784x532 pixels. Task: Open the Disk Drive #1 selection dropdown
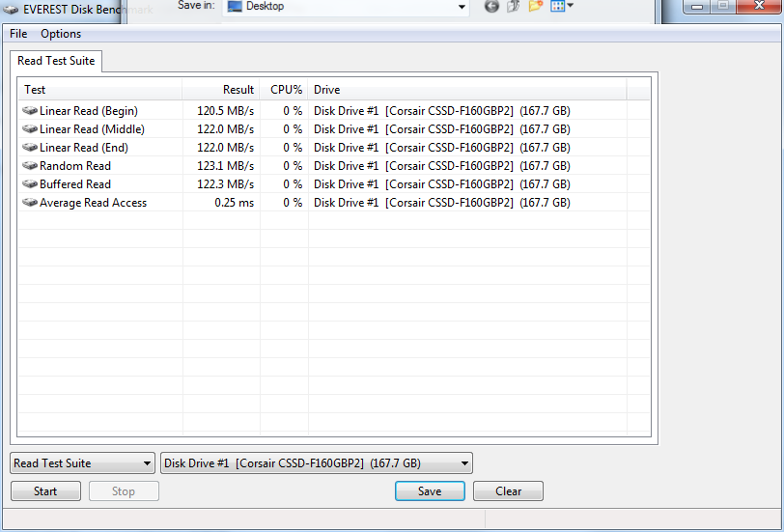pyautogui.click(x=317, y=463)
